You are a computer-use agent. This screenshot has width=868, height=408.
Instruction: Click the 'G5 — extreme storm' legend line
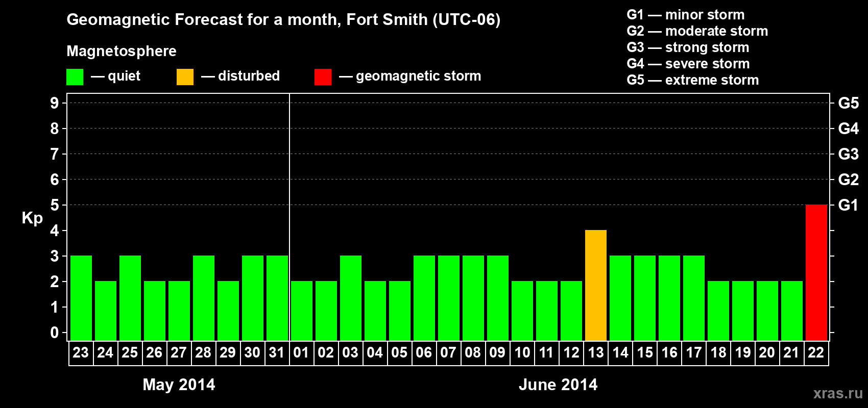[x=692, y=80]
